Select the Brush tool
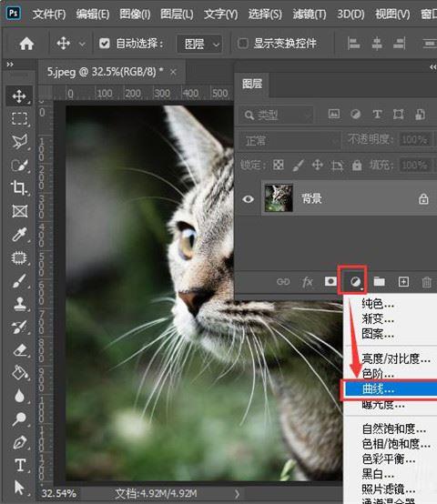 tap(19, 281)
